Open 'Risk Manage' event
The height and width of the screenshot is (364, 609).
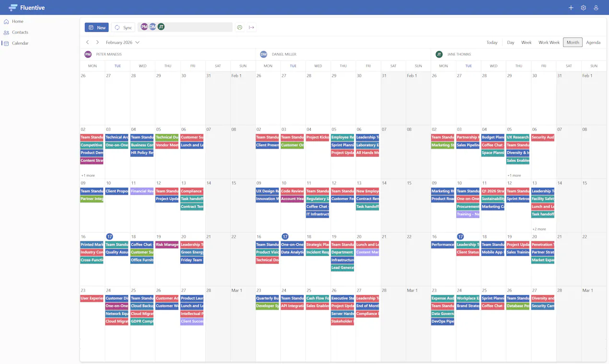[167, 245]
